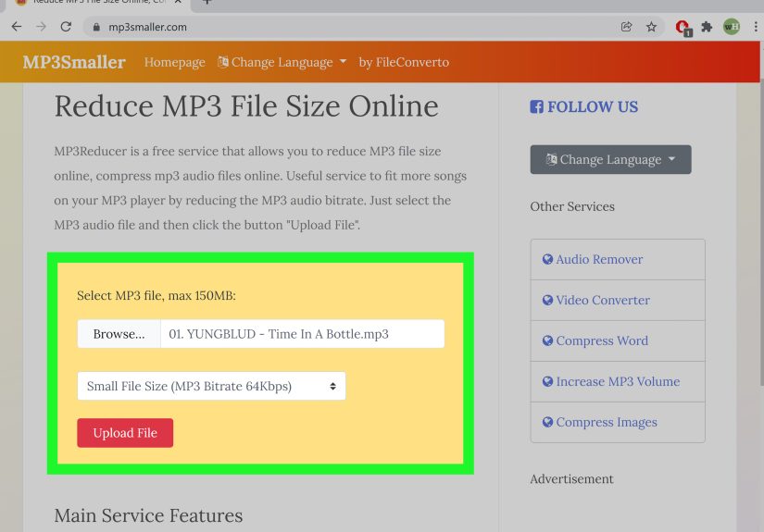This screenshot has width=764, height=532.
Task: Click the Main Service Features heading
Action: 148,515
